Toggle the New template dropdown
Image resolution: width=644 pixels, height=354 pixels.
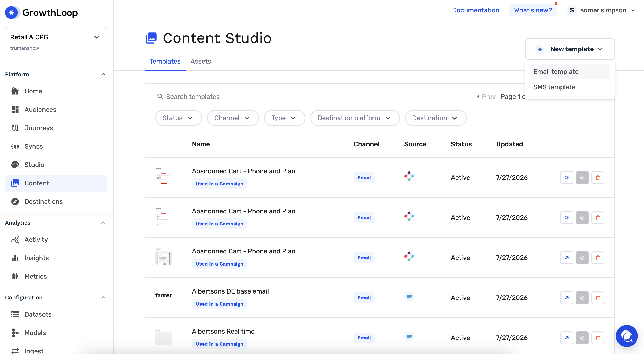point(570,49)
